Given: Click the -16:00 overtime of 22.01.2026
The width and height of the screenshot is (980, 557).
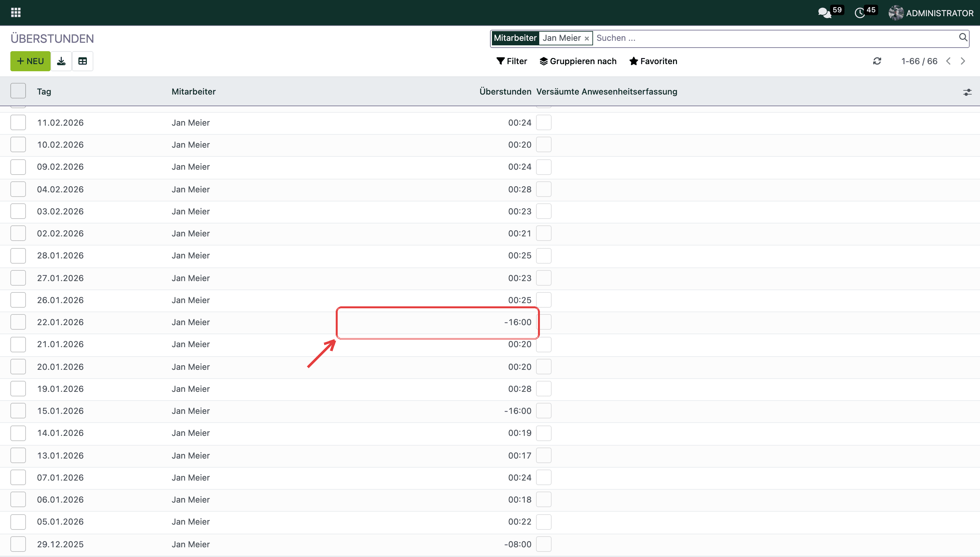Looking at the screenshot, I should coord(518,322).
